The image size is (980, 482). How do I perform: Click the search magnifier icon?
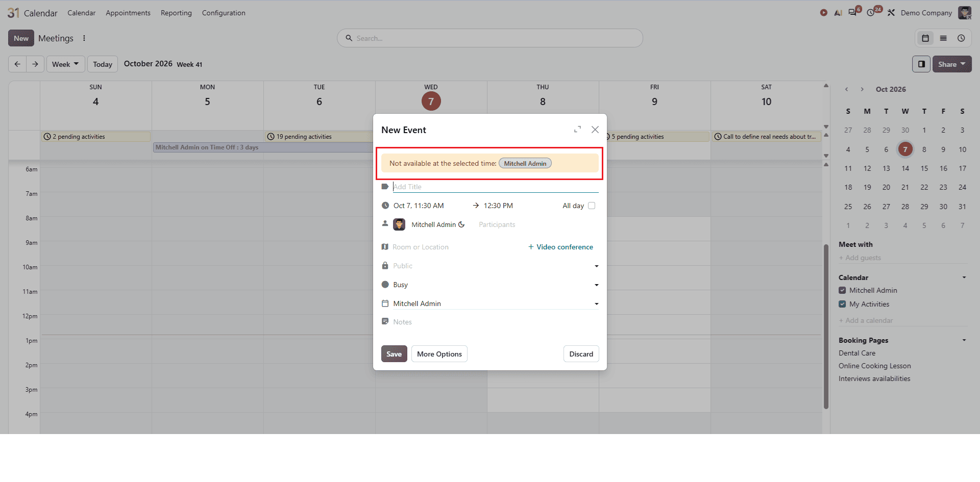click(349, 38)
